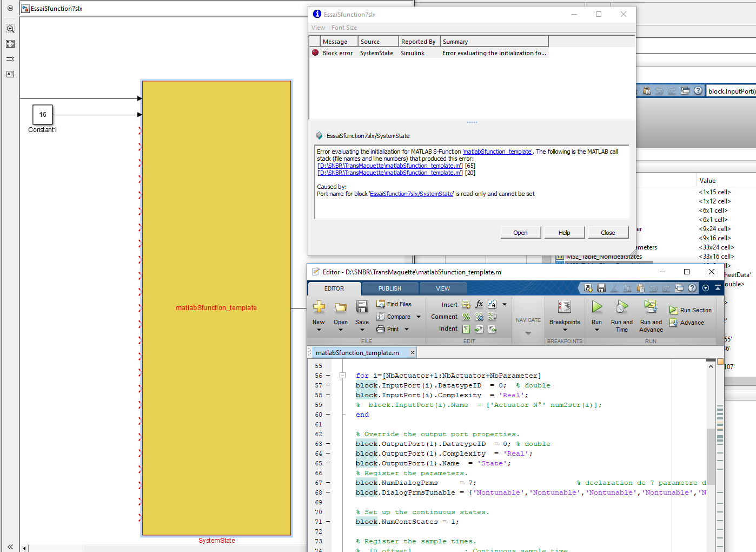This screenshot has height=552, width=756.
Task: Click Open folder icon in Editor ribbon
Action: [341, 307]
